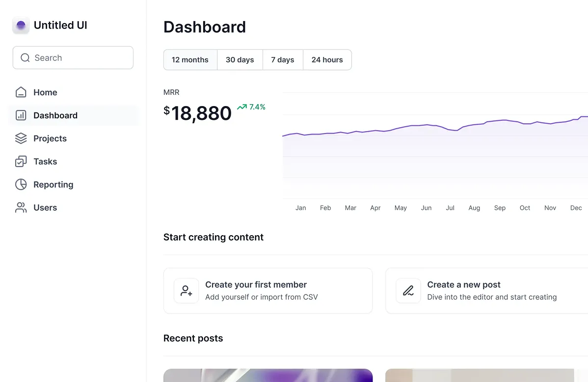This screenshot has height=382, width=588.
Task: Switch to the 24 hours range
Action: tap(327, 60)
